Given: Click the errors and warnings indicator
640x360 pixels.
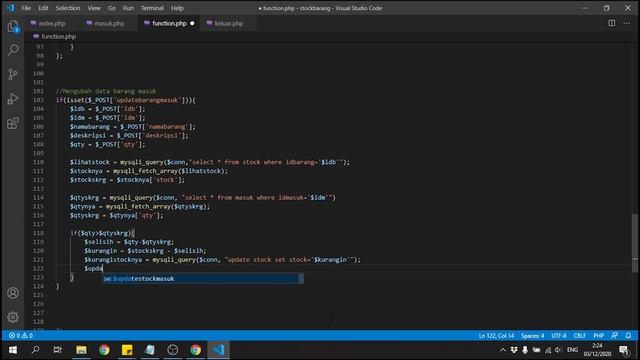Looking at the screenshot, I should point(20,336).
